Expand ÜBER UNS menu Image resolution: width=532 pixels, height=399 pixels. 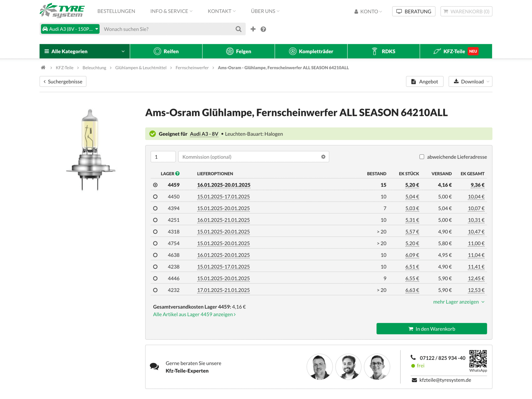[x=265, y=11]
